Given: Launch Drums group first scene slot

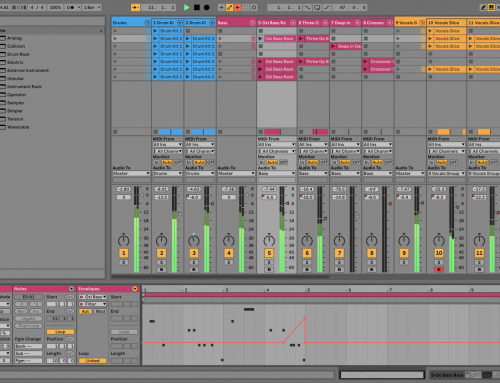Looking at the screenshot, I should point(115,31).
